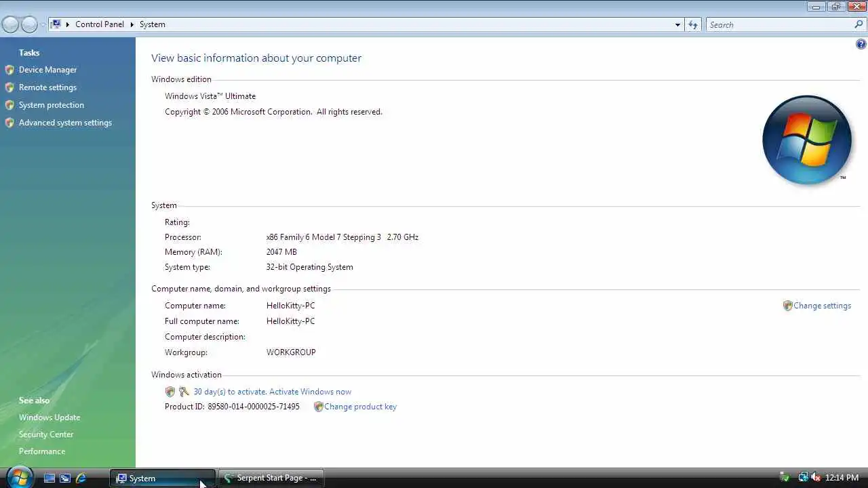
Task: Click Change settings for computer name
Action: (822, 306)
